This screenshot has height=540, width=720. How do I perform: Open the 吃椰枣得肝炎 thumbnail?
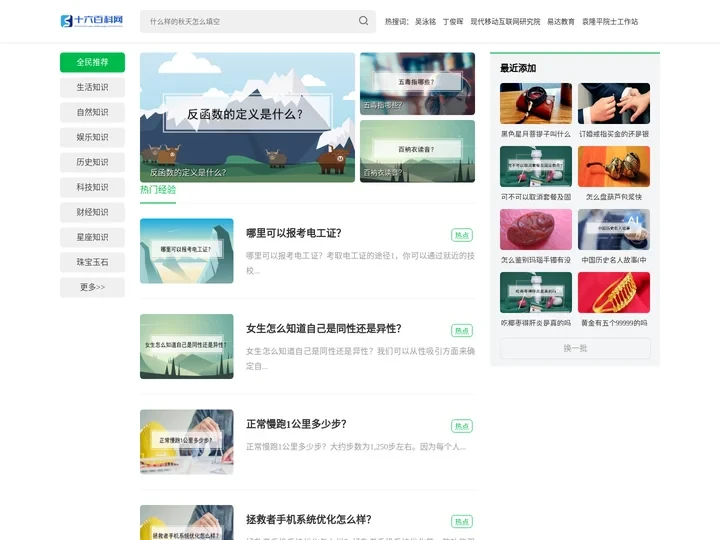tap(536, 292)
